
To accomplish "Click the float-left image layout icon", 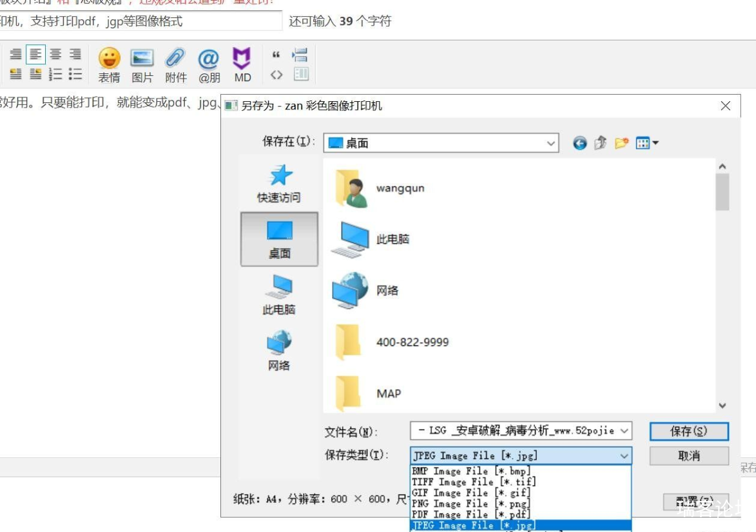I will [16, 74].
